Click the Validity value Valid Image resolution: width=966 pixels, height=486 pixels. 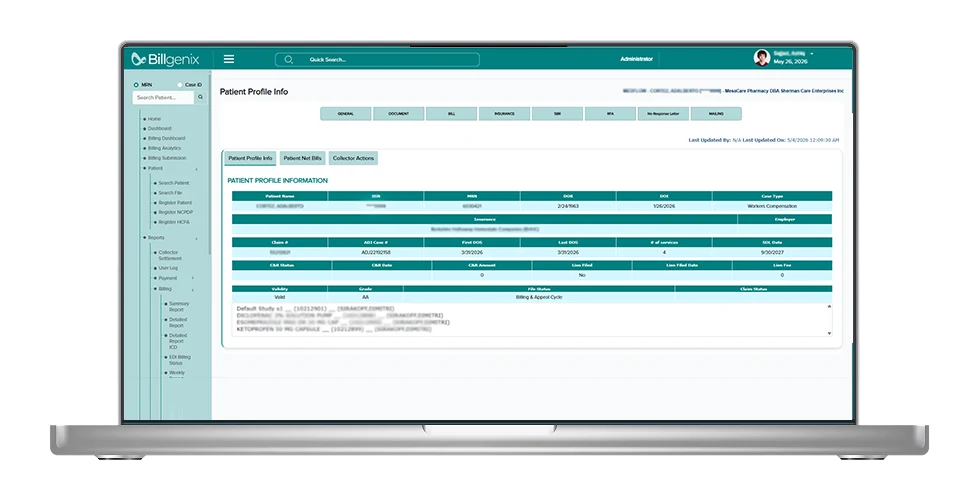coord(280,298)
